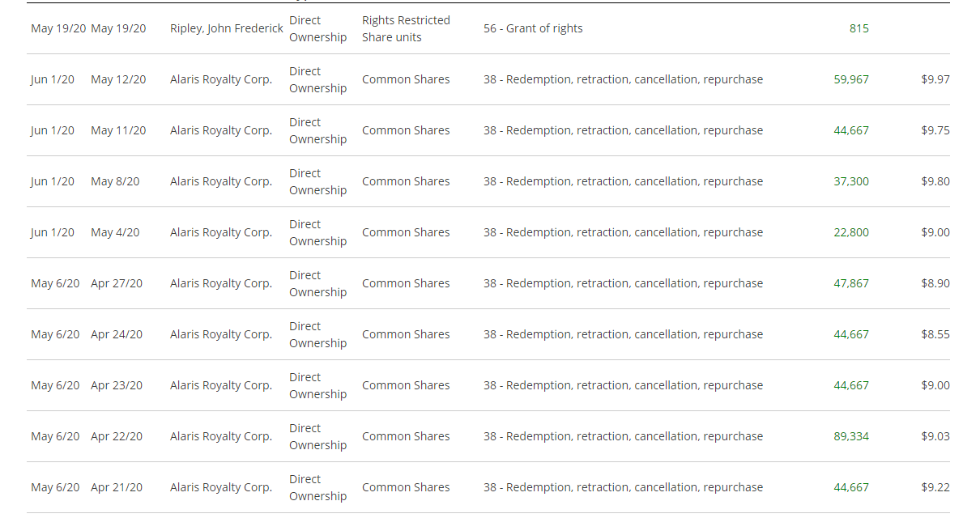Select volume 59,967 in the table
980x518 pixels.
point(851,79)
